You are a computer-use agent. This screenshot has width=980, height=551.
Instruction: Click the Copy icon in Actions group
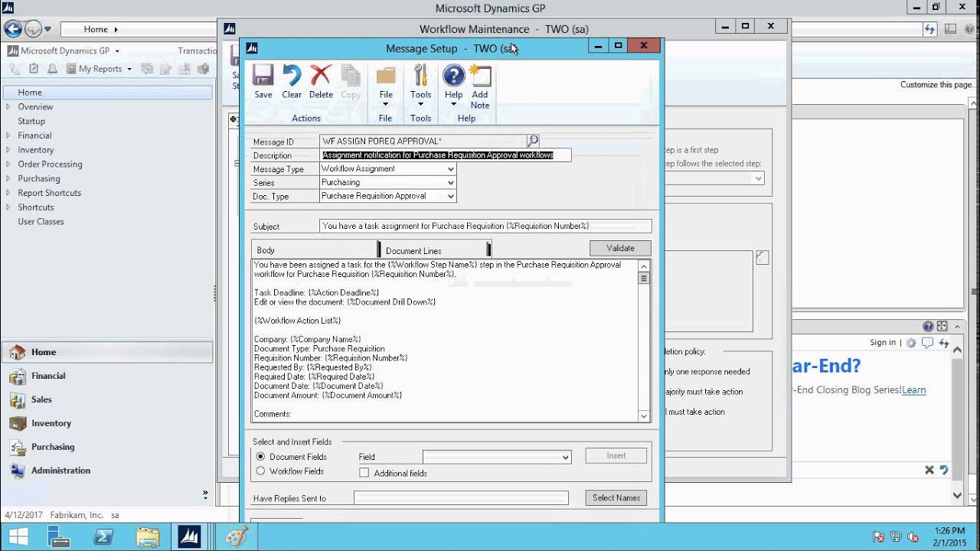pyautogui.click(x=351, y=76)
